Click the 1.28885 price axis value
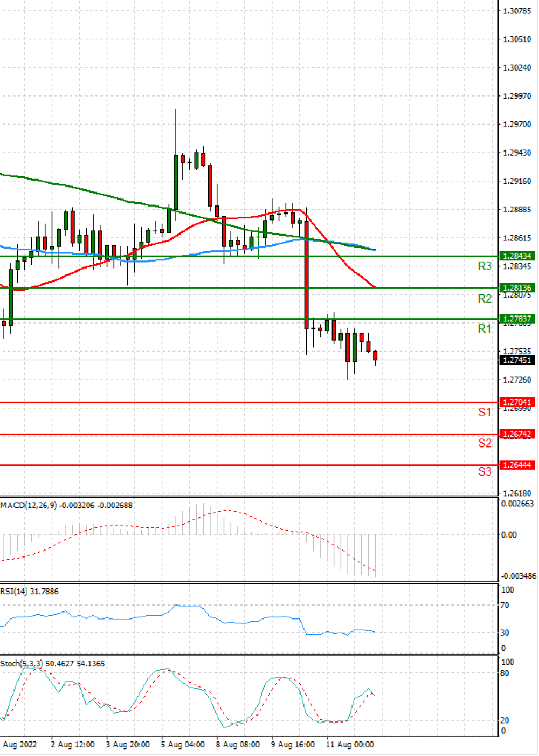 517,210
